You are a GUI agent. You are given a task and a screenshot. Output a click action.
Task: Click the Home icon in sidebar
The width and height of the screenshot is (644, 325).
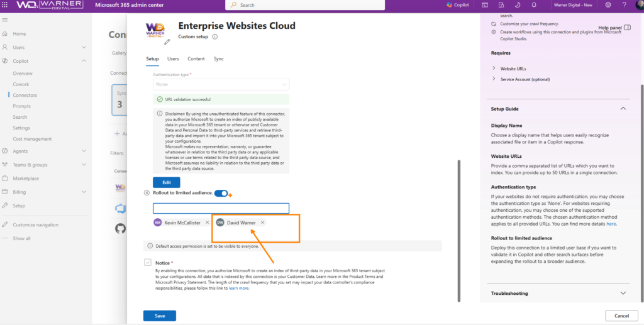[5, 34]
